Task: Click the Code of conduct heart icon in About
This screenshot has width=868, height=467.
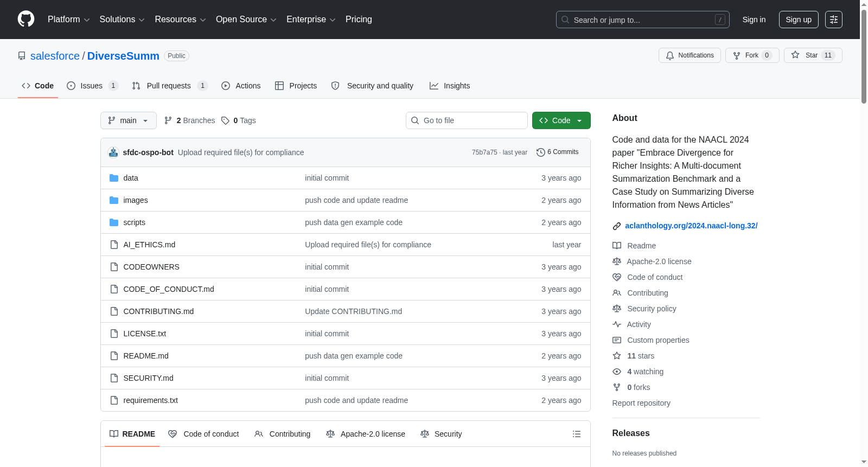Action: [x=617, y=277]
